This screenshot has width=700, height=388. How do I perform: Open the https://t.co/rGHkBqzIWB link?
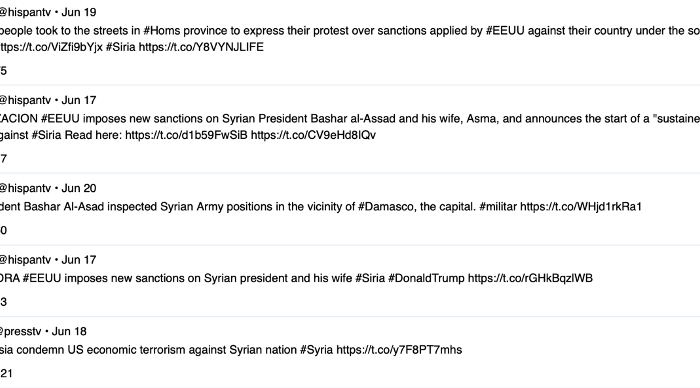point(530,278)
